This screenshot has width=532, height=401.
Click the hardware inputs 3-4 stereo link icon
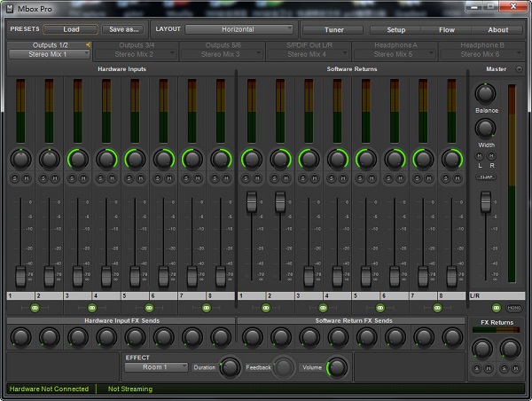(x=92, y=308)
